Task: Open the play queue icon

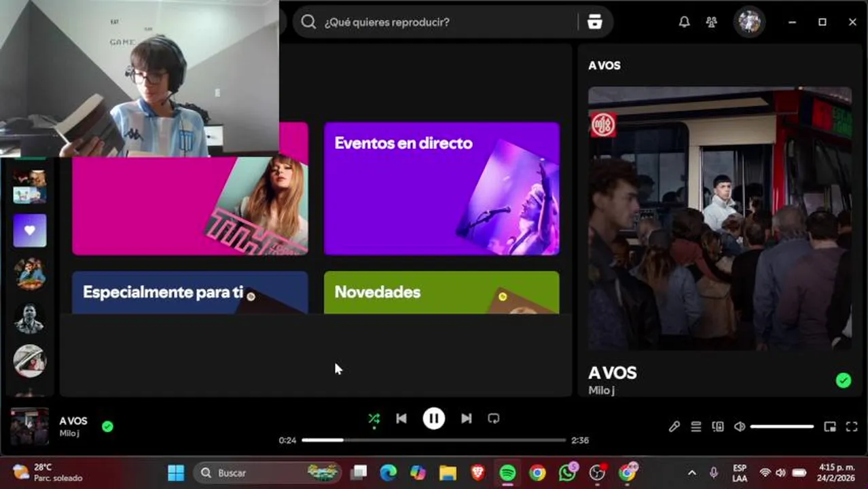Action: click(695, 427)
